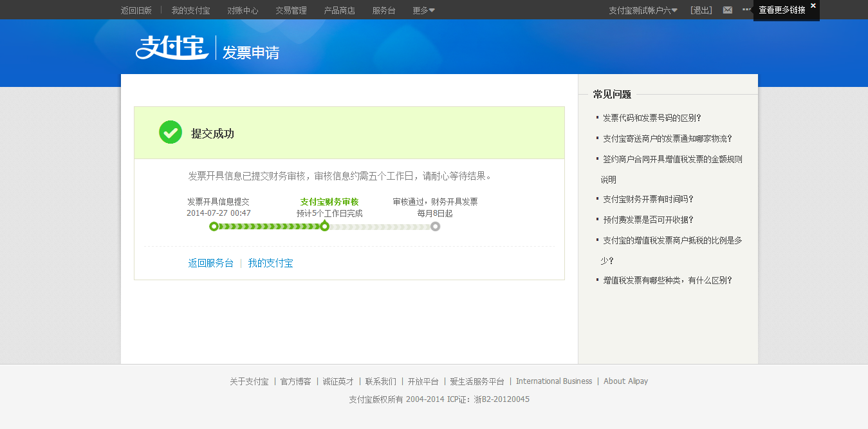This screenshot has width=868, height=429.
Task: Open FAQ 支付宝寄送商户的发票通知哪家物流?
Action: pos(667,138)
